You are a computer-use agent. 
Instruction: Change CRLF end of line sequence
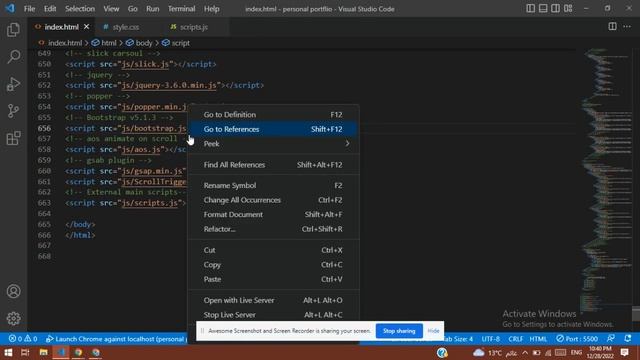[x=516, y=339]
